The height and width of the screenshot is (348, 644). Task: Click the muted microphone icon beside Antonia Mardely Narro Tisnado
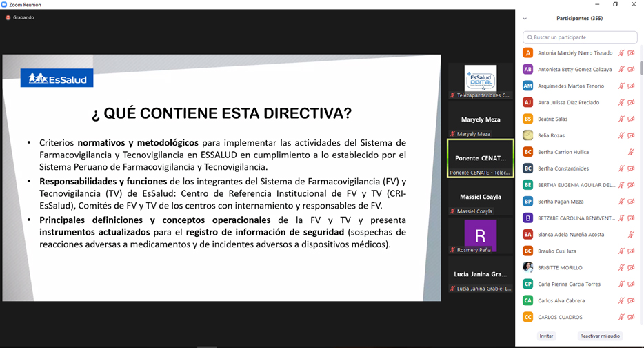tap(621, 53)
